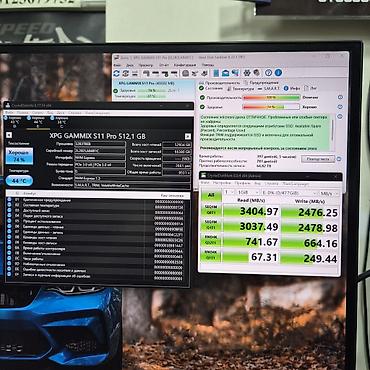370x370 pixels.
Task: Open Файл menu in CrystalDiskMark
Action: click(205, 183)
